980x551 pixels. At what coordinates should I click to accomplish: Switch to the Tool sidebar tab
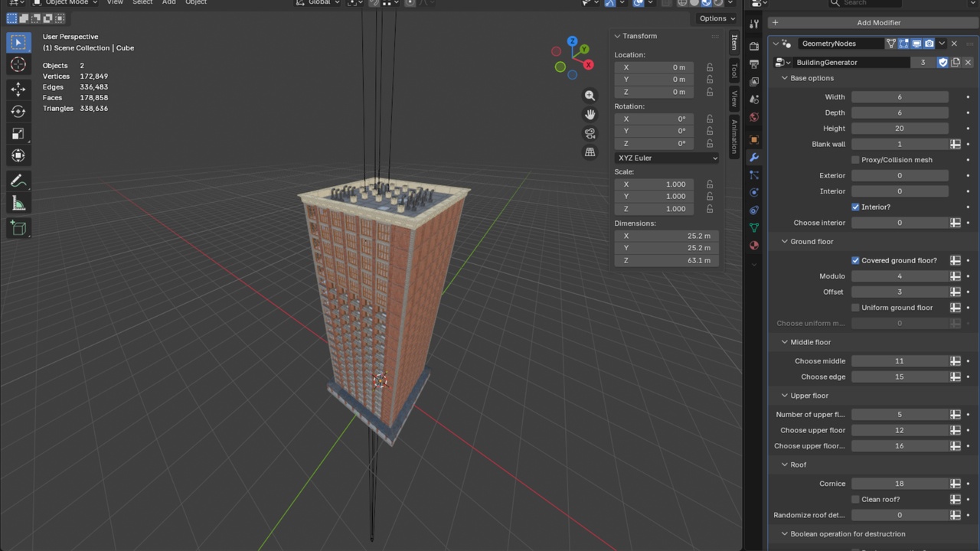733,71
